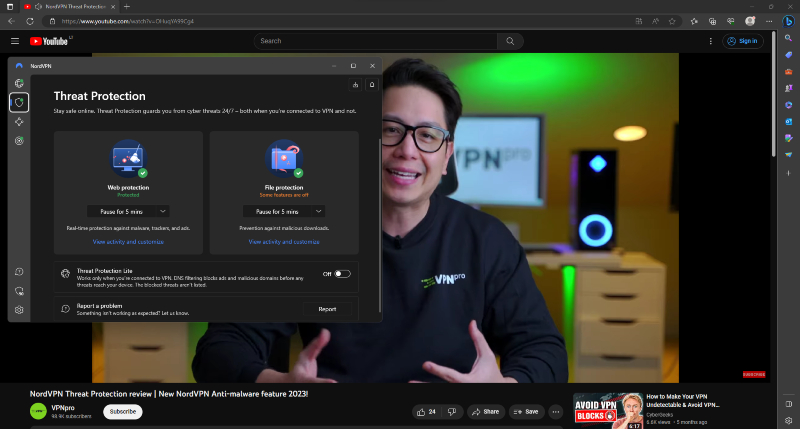800x429 pixels.
Task: Click the red SUBSCRIBE watermark in video
Action: click(754, 374)
